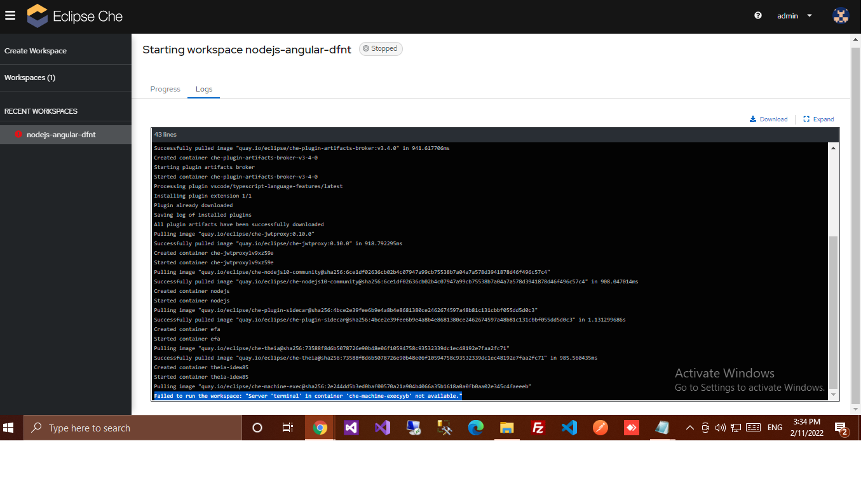Open Cortana circle icon in taskbar
Screen dimensions: 868x488
pos(257,428)
